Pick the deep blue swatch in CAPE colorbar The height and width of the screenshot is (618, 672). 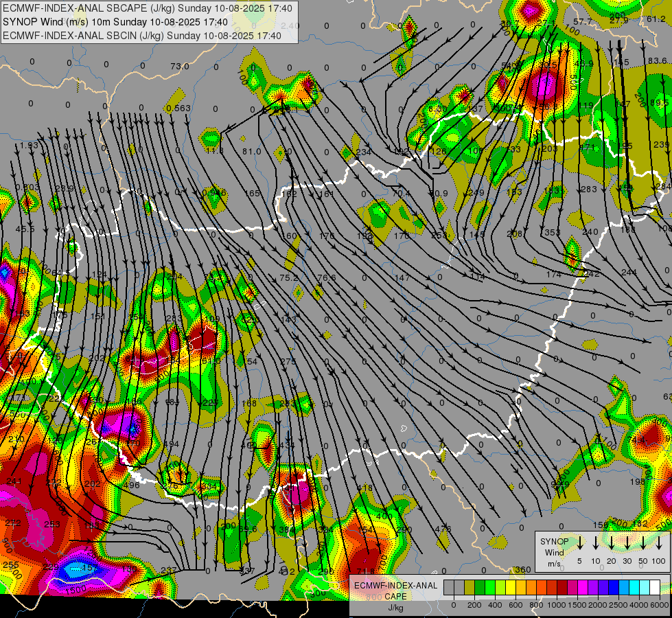pos(613,587)
